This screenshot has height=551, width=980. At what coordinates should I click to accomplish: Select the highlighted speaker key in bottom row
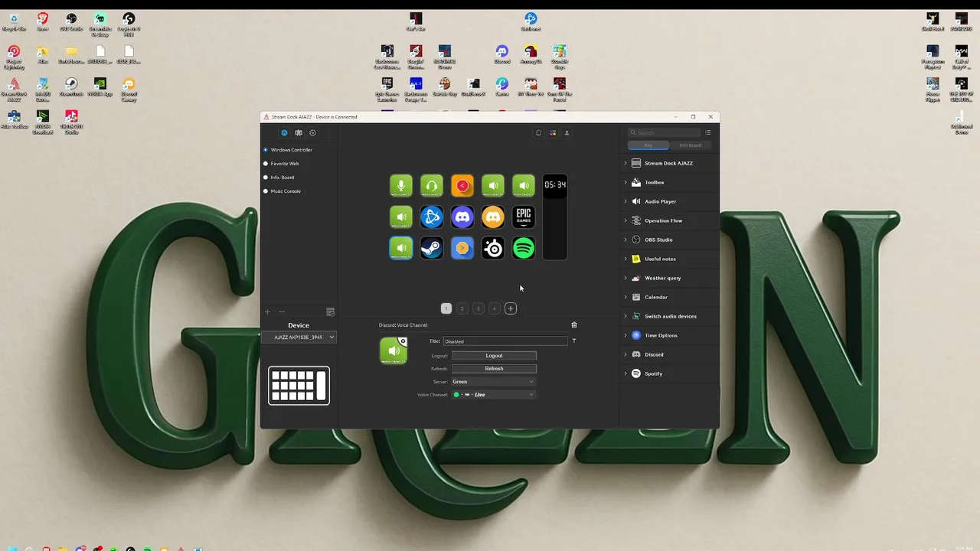click(401, 248)
